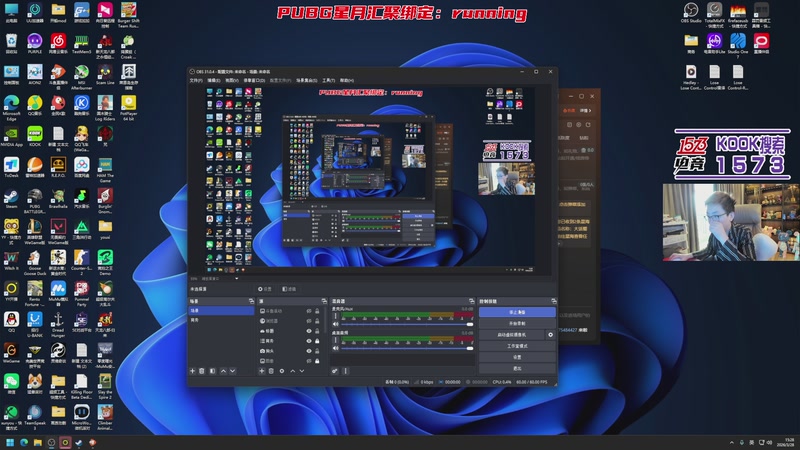Screen dimensions: 800x450
Task: Open OBS Studio desktop shortcut
Action: pyautogui.click(x=691, y=13)
